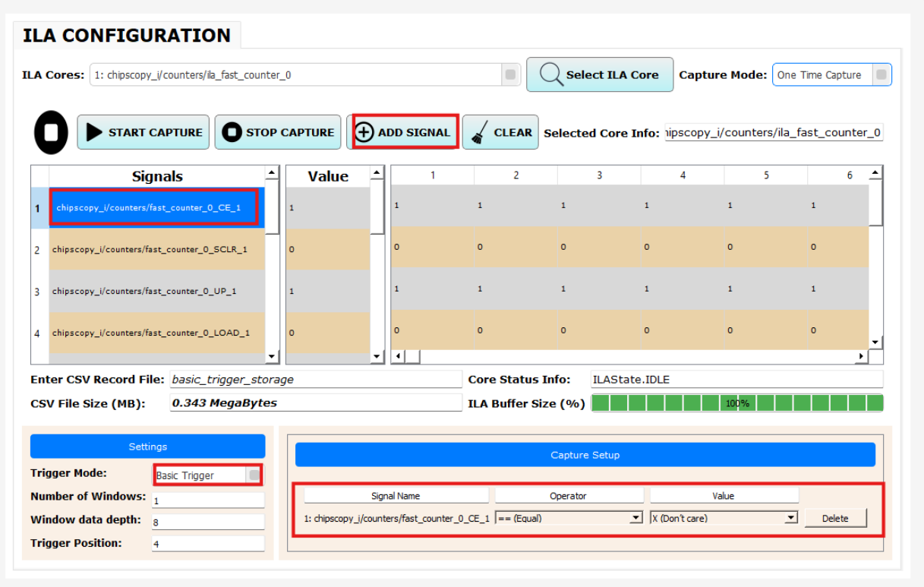
Task: Click Signals list scroll-down arrow
Action: pyautogui.click(x=273, y=356)
